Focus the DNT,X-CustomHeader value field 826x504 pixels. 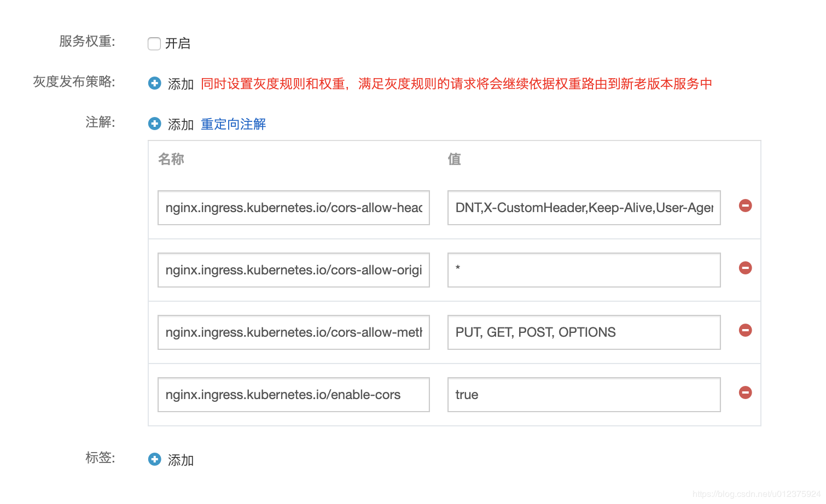pos(584,208)
